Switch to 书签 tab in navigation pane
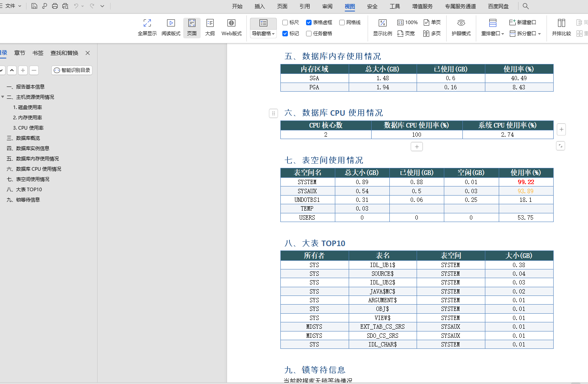The width and height of the screenshot is (588, 384). 38,53
